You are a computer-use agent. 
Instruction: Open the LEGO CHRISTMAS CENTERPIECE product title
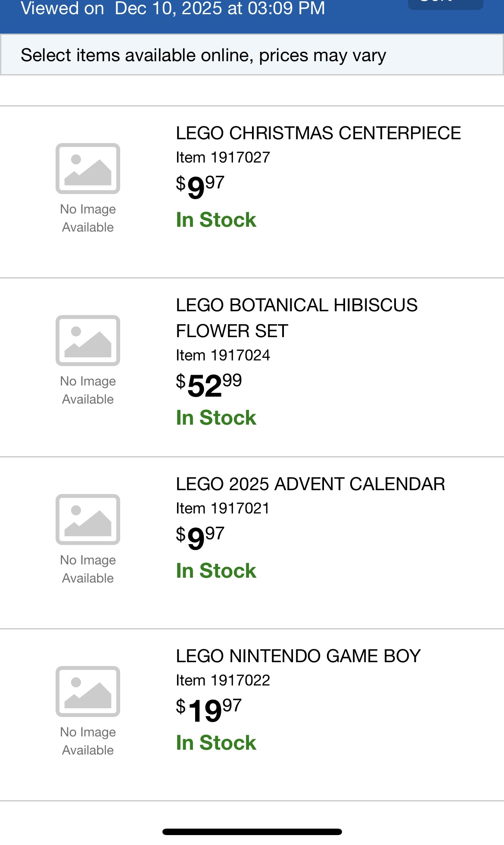318,133
